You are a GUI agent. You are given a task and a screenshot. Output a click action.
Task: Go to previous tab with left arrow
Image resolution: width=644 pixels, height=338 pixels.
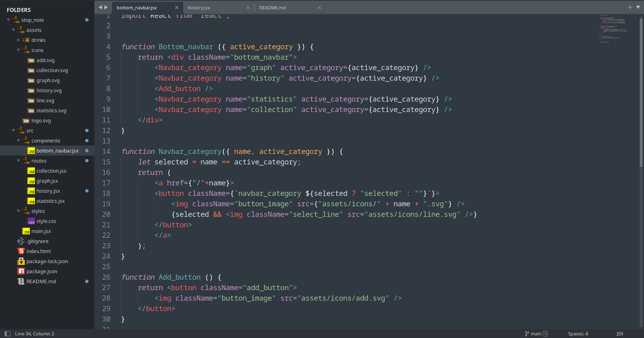coord(100,7)
